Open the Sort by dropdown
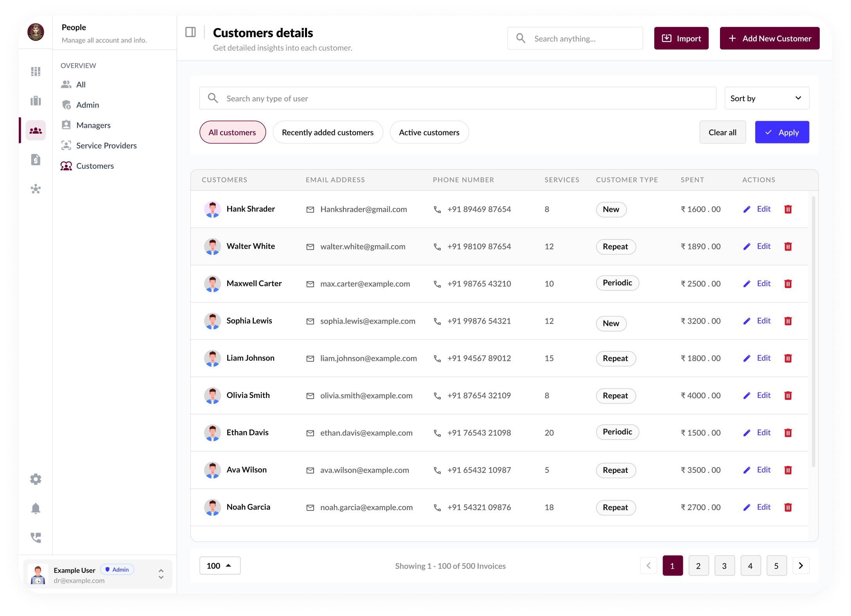This screenshot has width=851, height=616. [767, 98]
